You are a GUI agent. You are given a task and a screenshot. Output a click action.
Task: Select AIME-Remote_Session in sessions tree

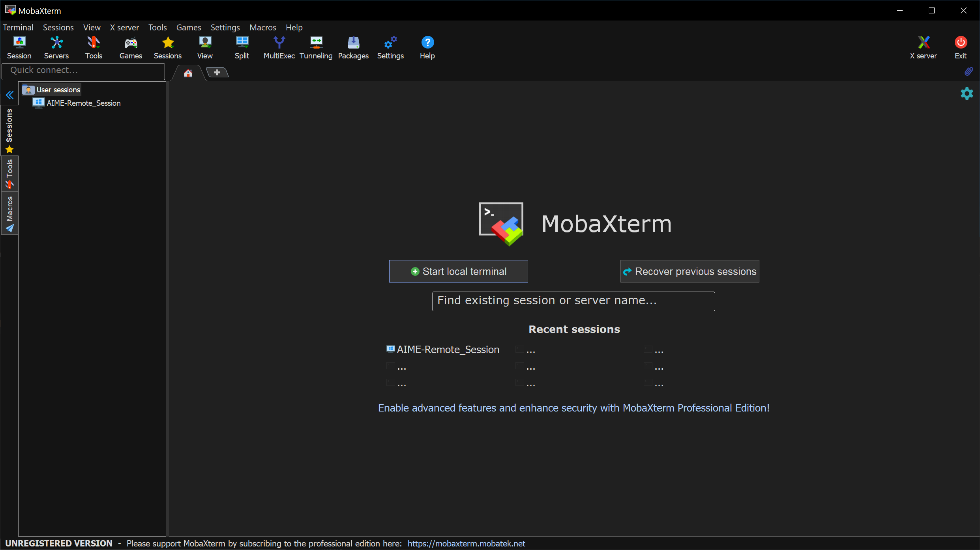tap(77, 103)
